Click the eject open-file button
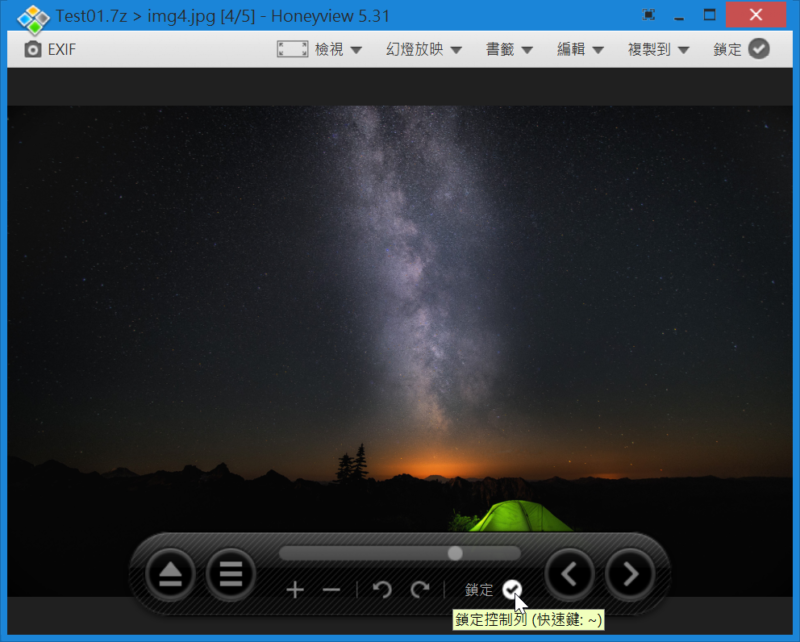Viewport: 800px width, 642px height. point(170,575)
